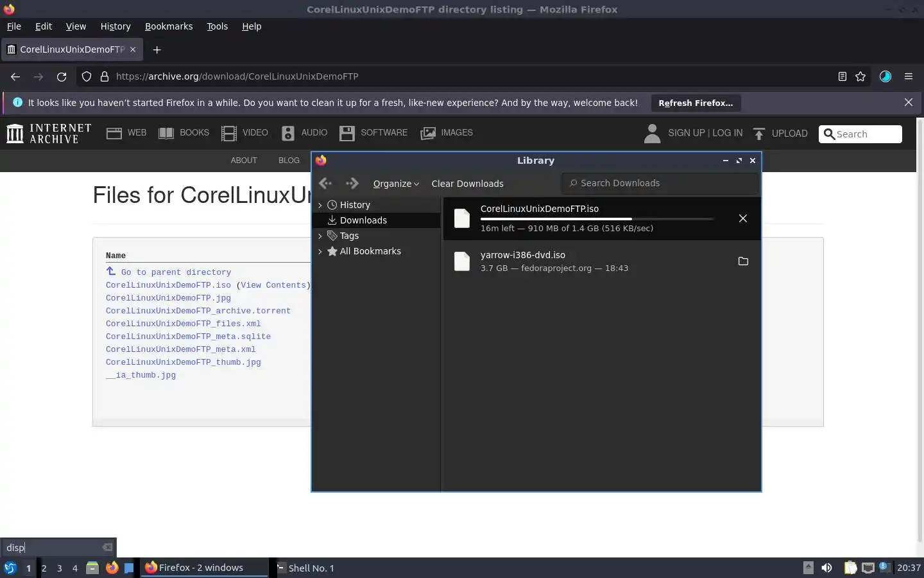Open the Help menu
This screenshot has width=924, height=578.
[252, 26]
